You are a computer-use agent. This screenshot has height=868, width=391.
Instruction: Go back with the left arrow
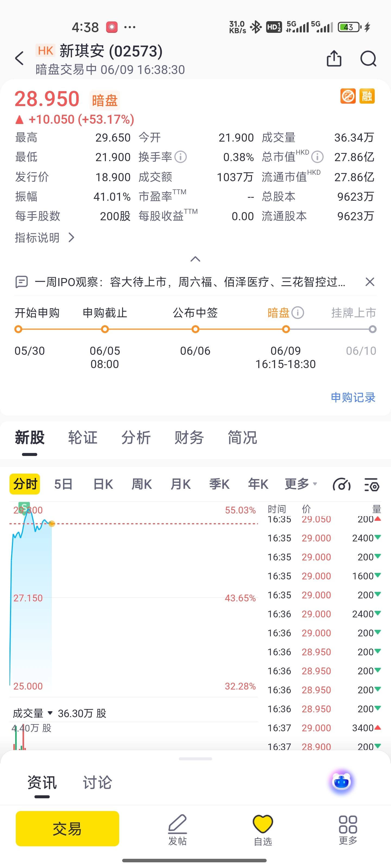(x=20, y=58)
